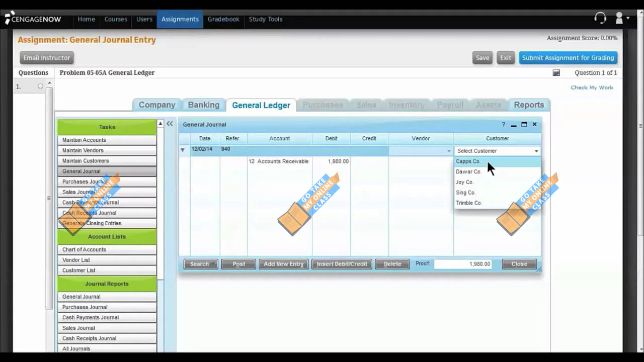Image resolution: width=644 pixels, height=362 pixels.
Task: Open the calculator icon near Question 1 of 1
Action: point(556,73)
